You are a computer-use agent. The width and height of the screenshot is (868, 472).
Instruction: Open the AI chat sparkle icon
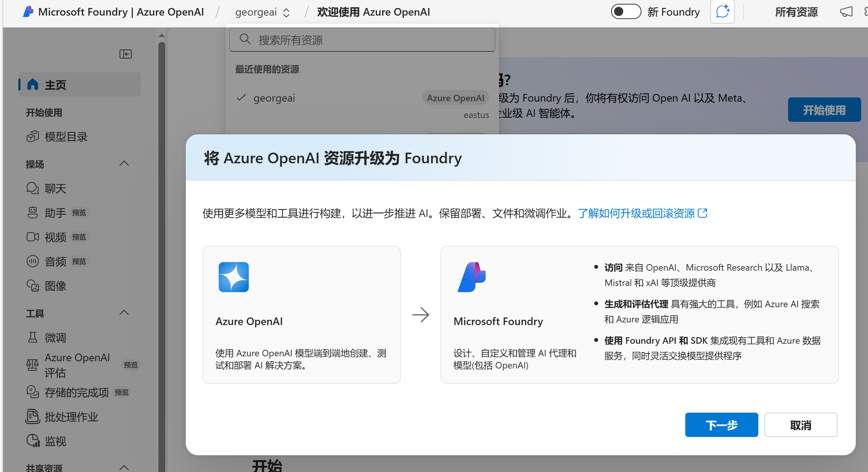(x=722, y=12)
